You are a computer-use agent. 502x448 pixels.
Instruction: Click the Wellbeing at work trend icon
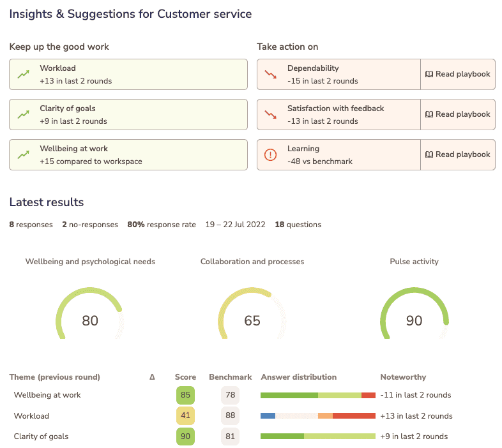click(24, 155)
